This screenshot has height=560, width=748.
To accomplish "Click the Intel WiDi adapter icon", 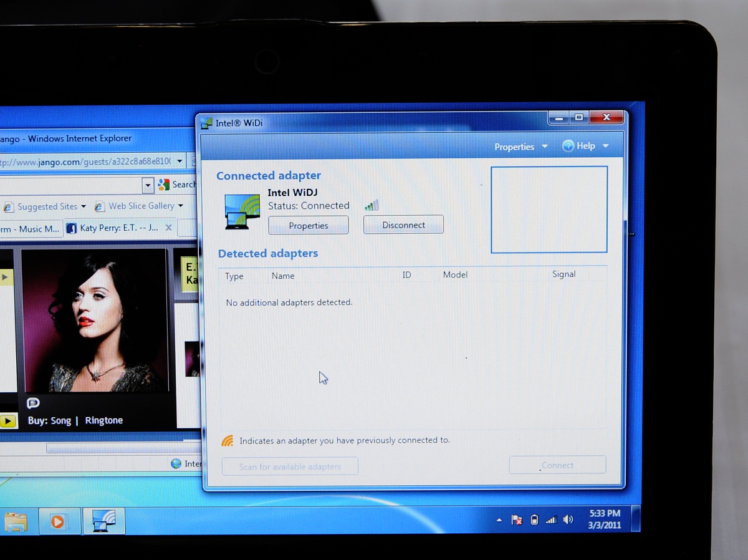I will 242,211.
